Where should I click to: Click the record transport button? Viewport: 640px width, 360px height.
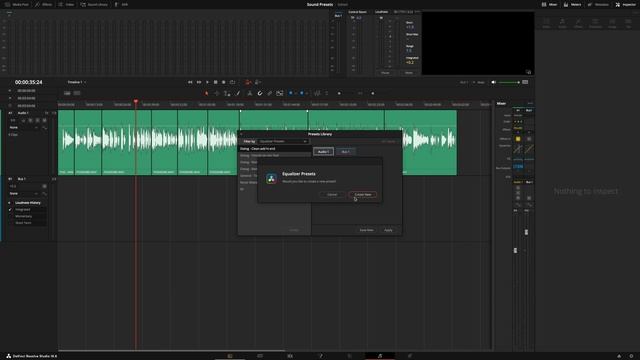[224, 82]
